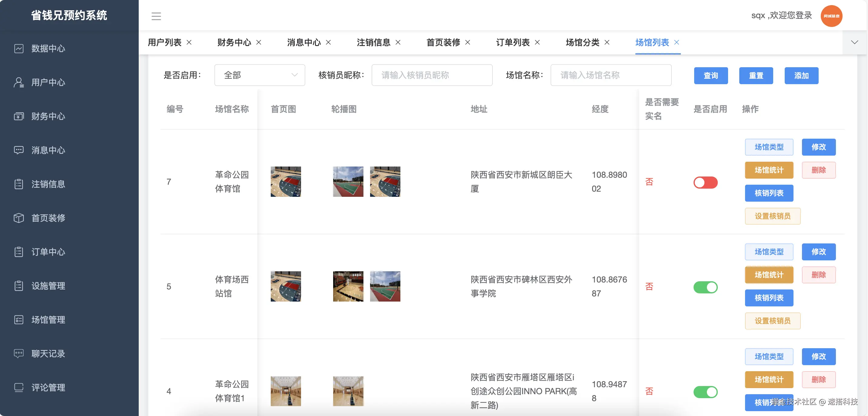
Task: Open the 场馆分类 tab
Action: [x=583, y=42]
